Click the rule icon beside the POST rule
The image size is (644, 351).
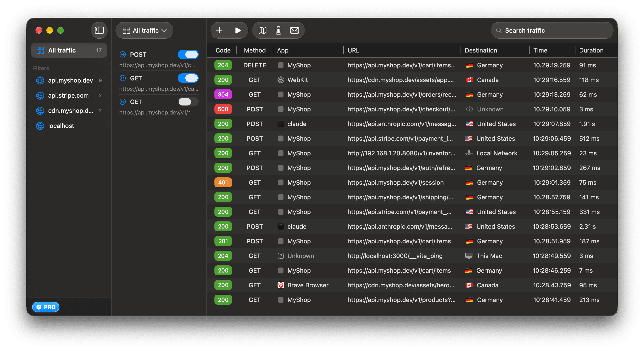122,54
